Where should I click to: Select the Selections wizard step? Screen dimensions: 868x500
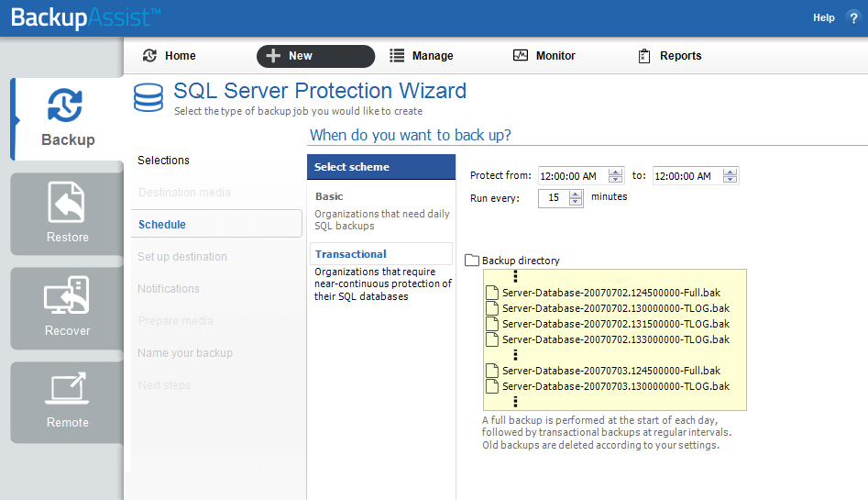pos(163,161)
